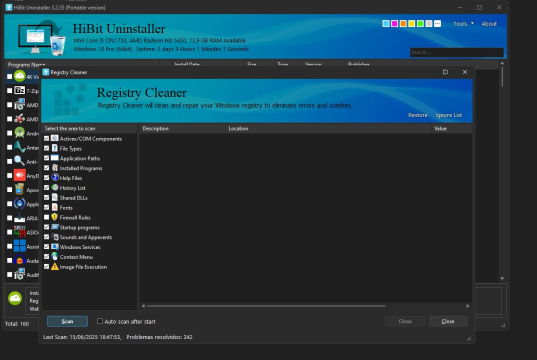Click the Help Files icon
This screenshot has height=360, width=537.
click(55, 177)
